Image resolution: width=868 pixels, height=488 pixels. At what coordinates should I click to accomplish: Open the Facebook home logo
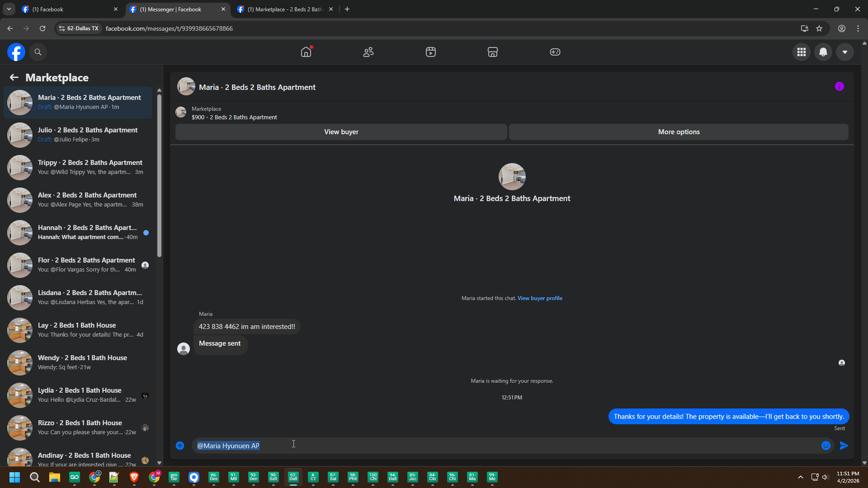click(x=16, y=52)
